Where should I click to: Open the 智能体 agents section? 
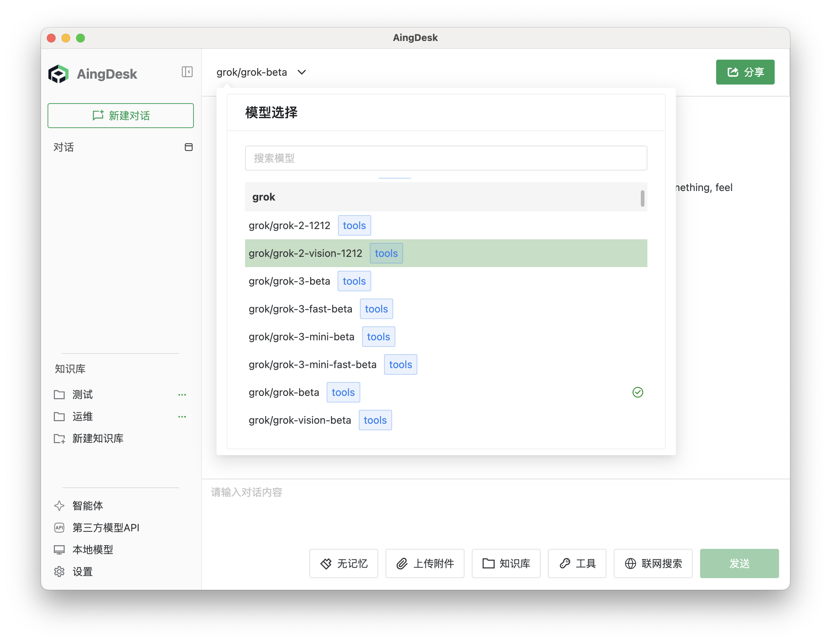coord(87,505)
